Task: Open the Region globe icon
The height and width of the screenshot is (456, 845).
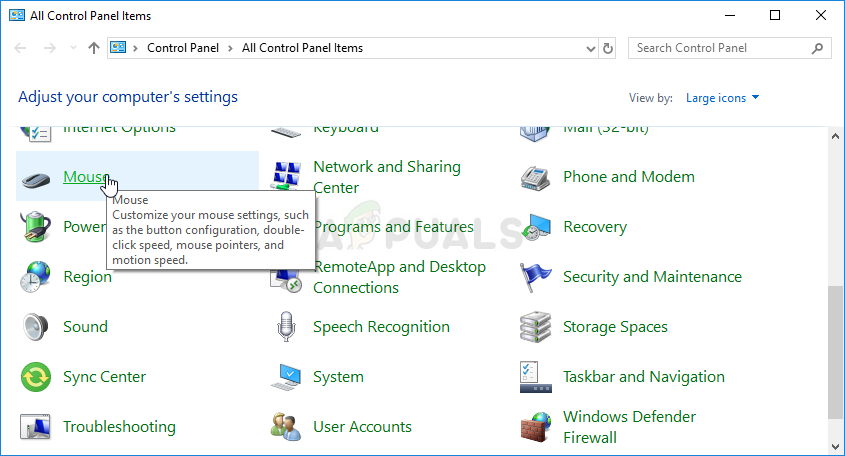Action: pyautogui.click(x=36, y=277)
